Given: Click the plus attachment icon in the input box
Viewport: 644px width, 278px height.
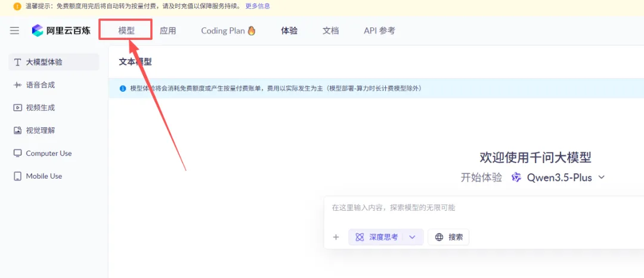Looking at the screenshot, I should tap(336, 237).
